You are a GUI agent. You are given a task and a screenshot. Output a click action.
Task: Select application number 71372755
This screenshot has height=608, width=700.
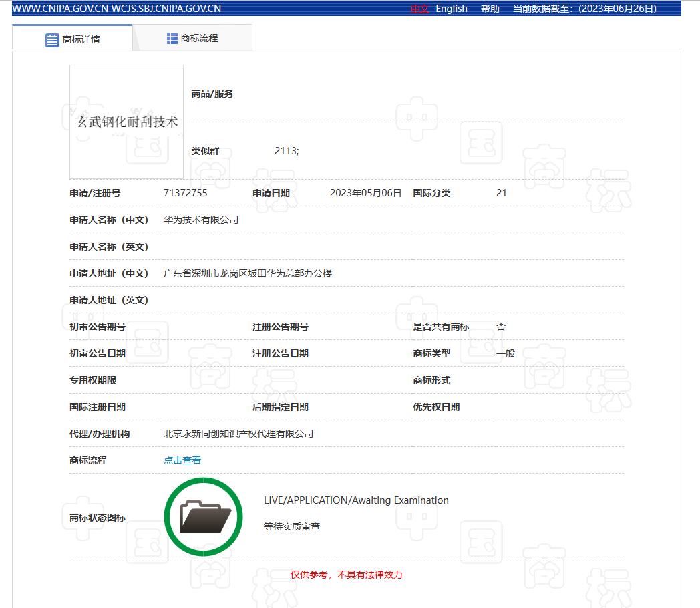185,193
